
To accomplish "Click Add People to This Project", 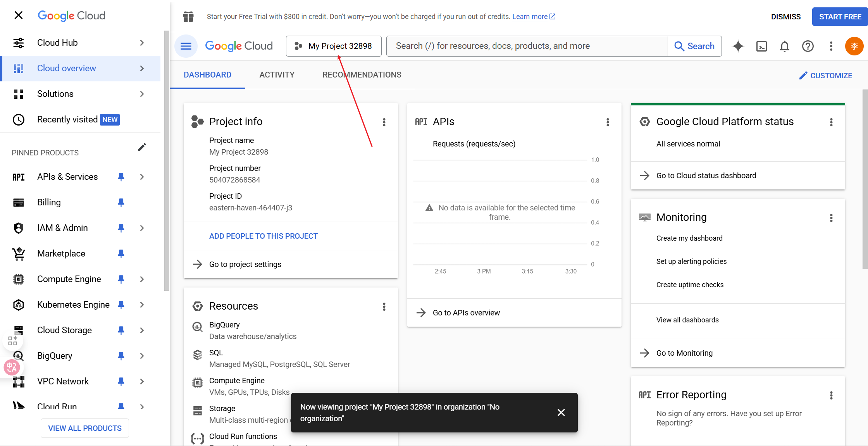I will [263, 236].
